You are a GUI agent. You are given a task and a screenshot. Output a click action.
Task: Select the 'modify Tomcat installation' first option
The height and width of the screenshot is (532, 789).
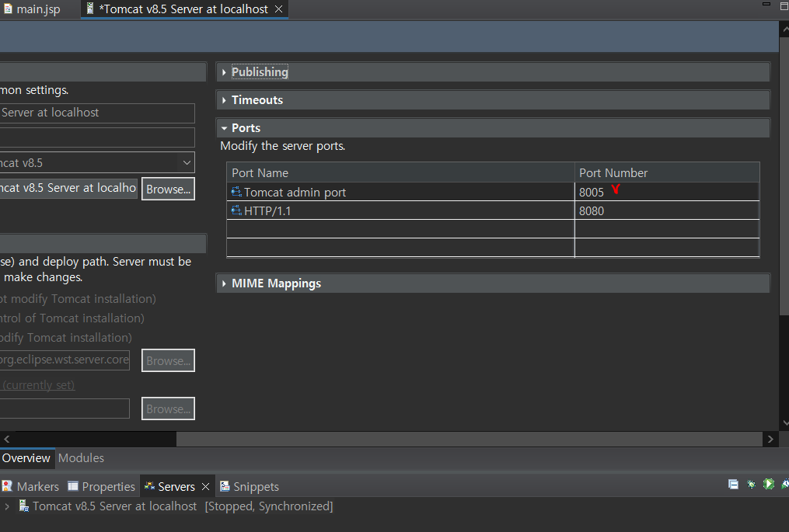tap(78, 299)
